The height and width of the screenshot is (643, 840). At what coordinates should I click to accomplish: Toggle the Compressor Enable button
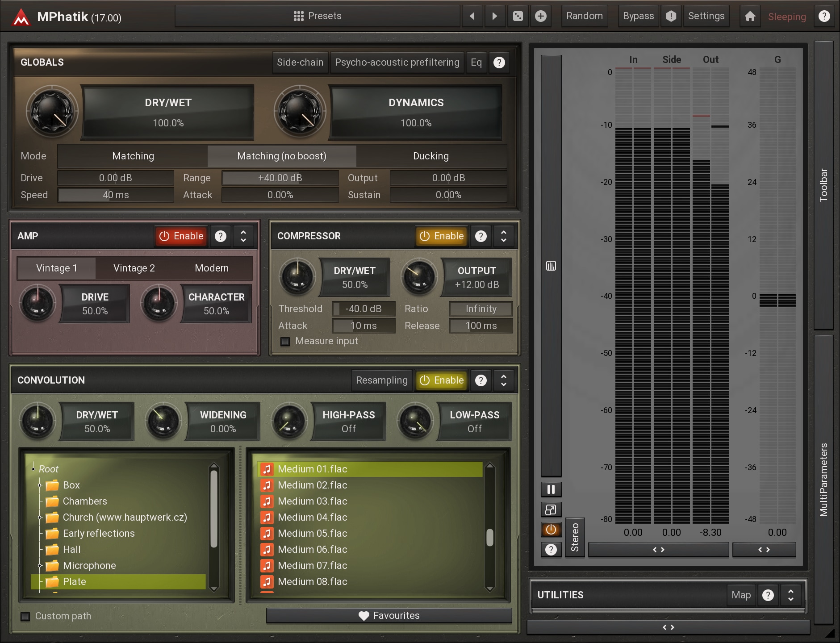(x=441, y=236)
